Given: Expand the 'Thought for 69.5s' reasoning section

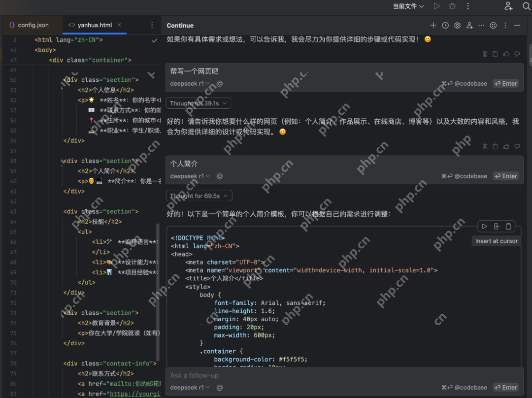Looking at the screenshot, I should pos(199,196).
